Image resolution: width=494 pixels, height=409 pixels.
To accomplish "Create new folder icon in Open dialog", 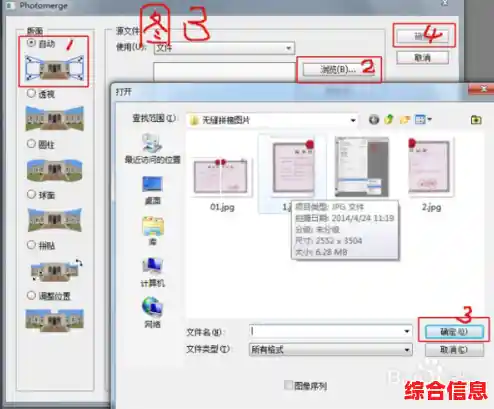I will tap(405, 119).
